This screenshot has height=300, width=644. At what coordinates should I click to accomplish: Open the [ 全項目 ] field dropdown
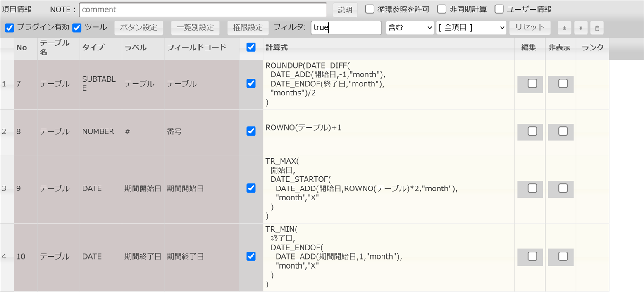(471, 28)
